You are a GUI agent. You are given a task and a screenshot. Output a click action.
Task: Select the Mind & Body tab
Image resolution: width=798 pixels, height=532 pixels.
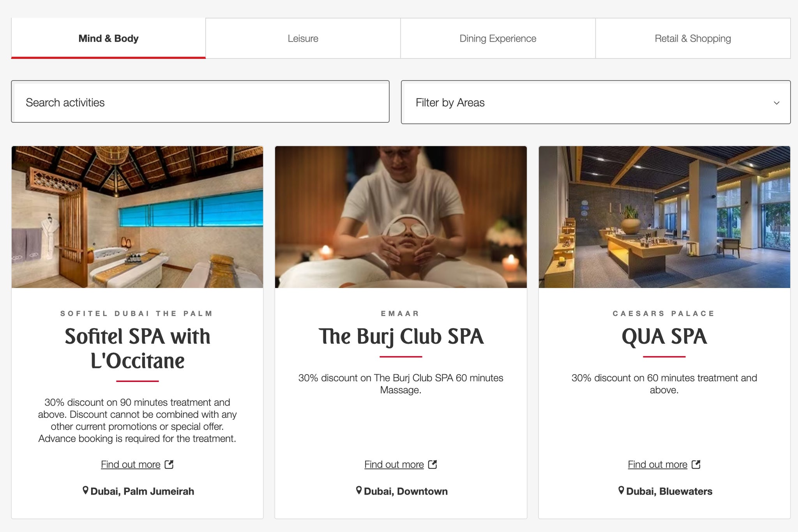(108, 38)
